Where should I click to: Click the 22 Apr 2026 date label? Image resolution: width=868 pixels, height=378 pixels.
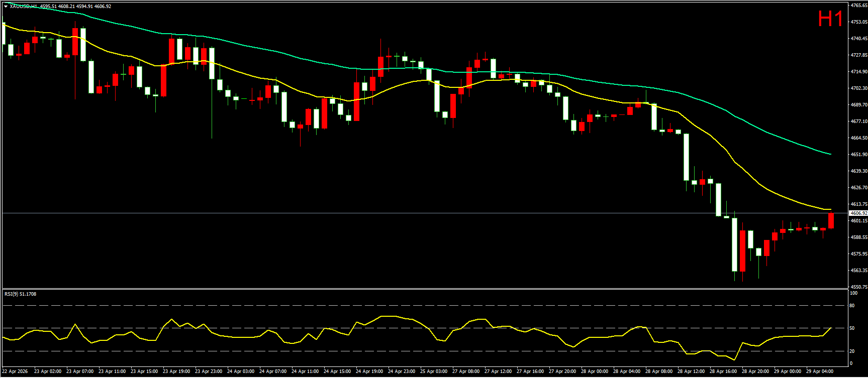[x=15, y=371]
